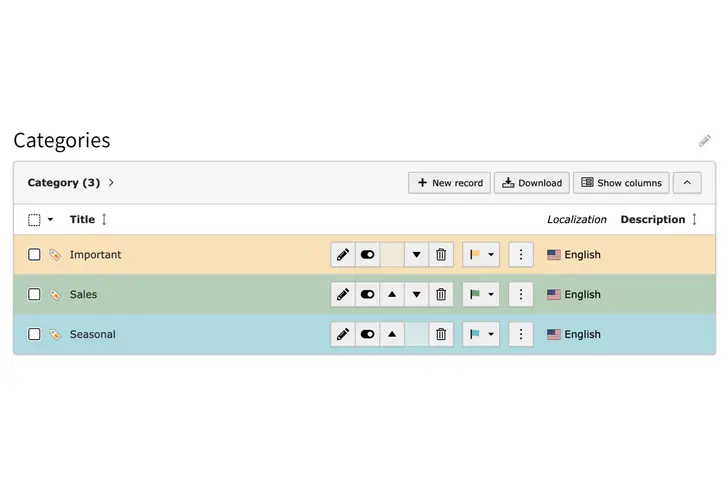Move the Seasonal record up

pos(392,335)
